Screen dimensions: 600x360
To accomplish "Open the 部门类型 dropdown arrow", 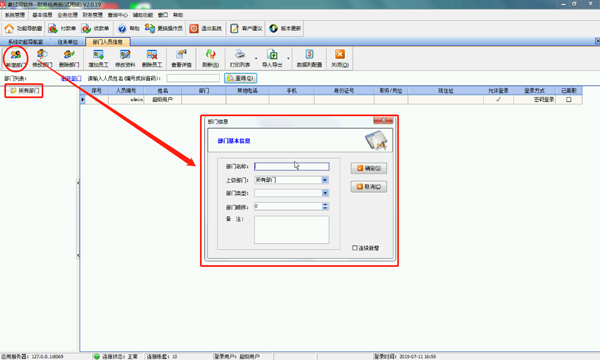I will tap(325, 193).
